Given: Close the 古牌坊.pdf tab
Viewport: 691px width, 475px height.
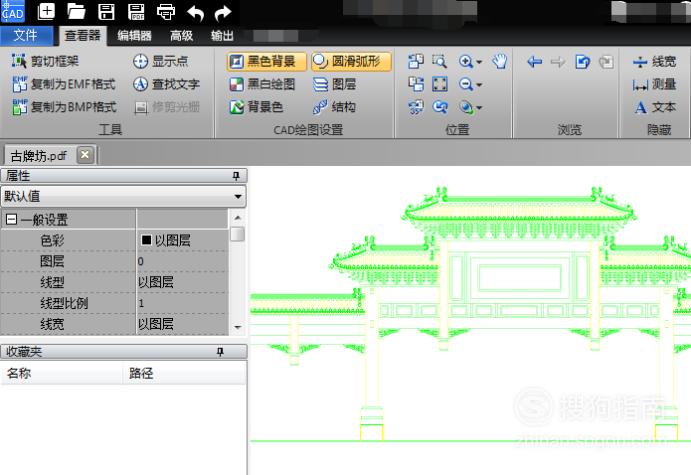Looking at the screenshot, I should click(85, 155).
